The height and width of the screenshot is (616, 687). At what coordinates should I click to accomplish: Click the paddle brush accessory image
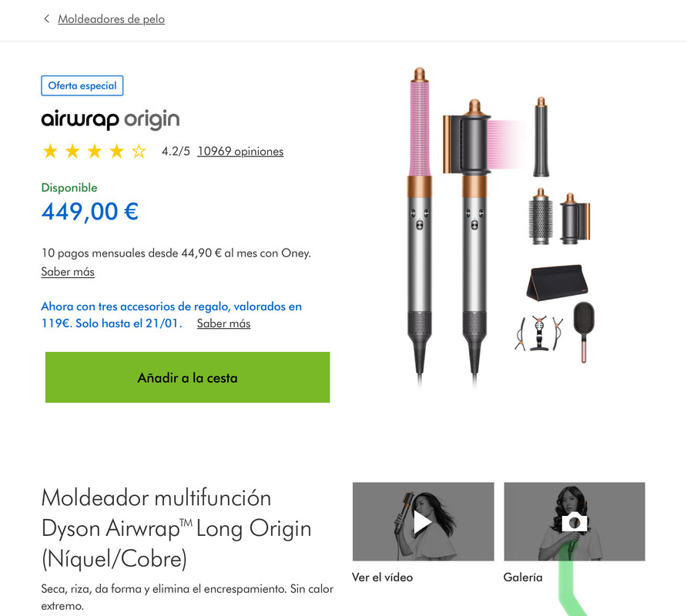pyautogui.click(x=584, y=331)
